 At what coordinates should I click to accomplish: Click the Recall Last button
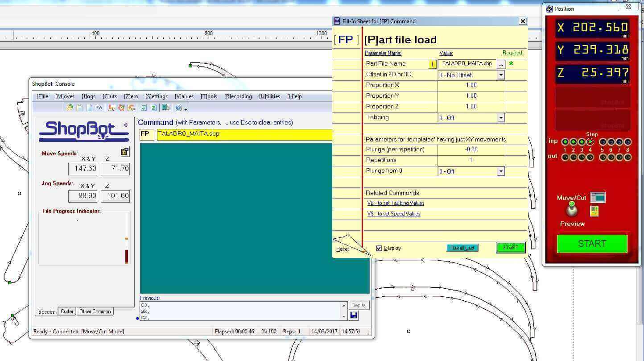pyautogui.click(x=462, y=248)
